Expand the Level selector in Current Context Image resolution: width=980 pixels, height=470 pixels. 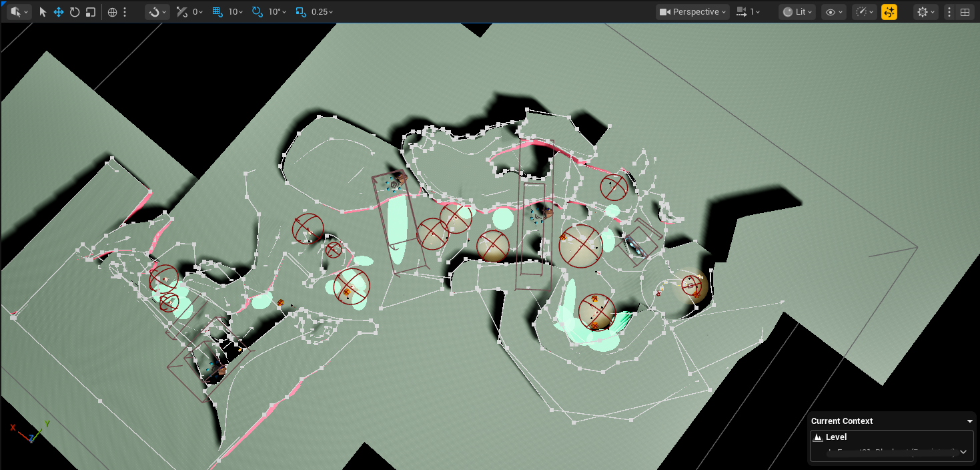(963, 452)
